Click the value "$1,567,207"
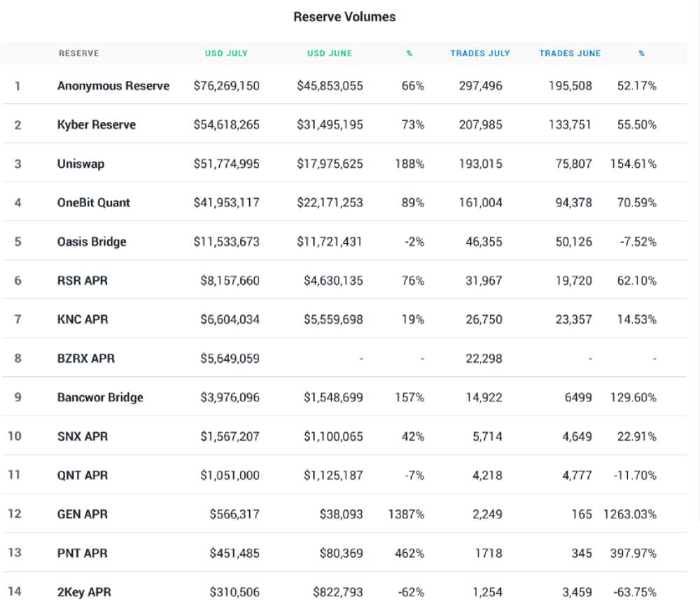Image resolution: width=700 pixels, height=606 pixels. (230, 436)
